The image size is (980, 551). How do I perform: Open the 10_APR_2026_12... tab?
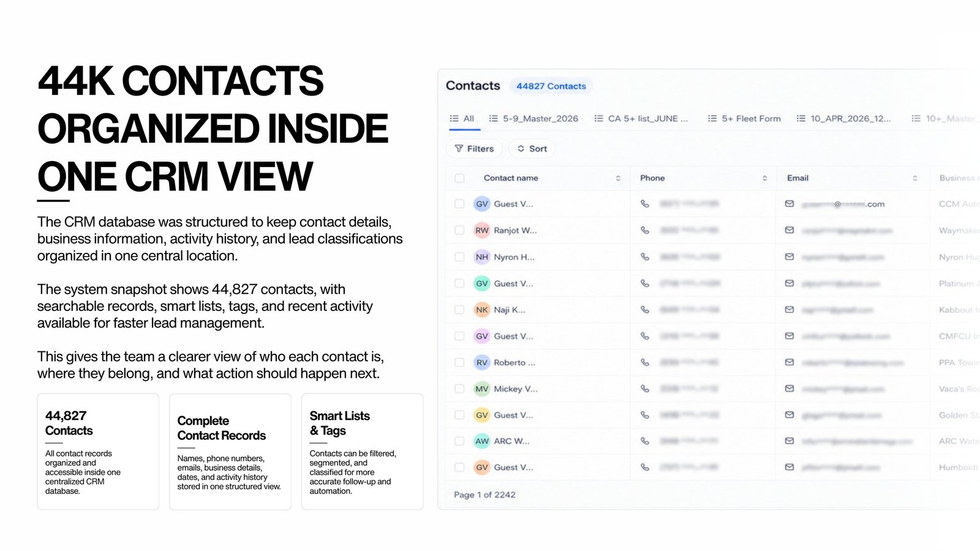click(843, 118)
